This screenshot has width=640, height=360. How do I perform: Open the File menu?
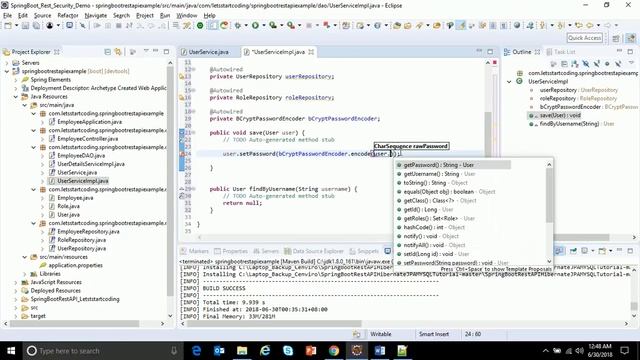click(7, 15)
